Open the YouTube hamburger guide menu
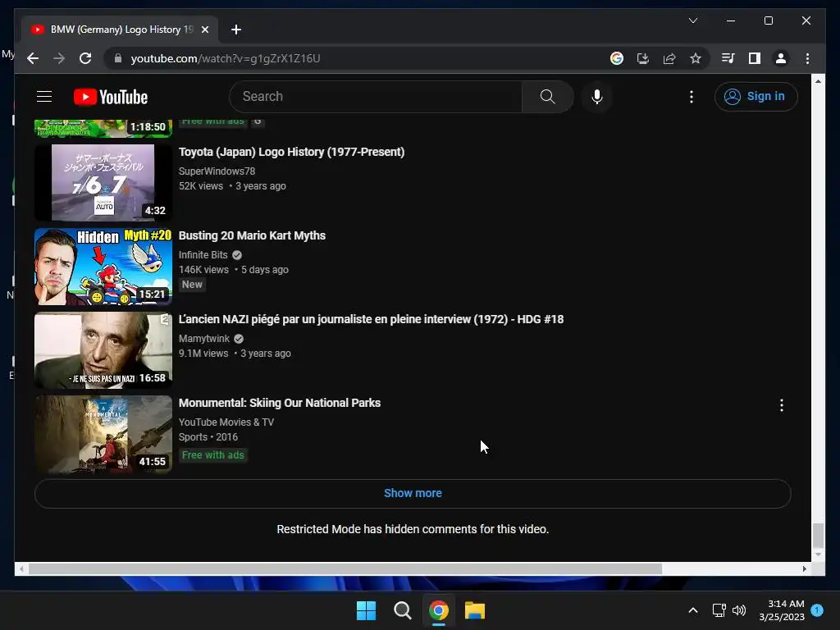This screenshot has height=630, width=840. pos(44,97)
